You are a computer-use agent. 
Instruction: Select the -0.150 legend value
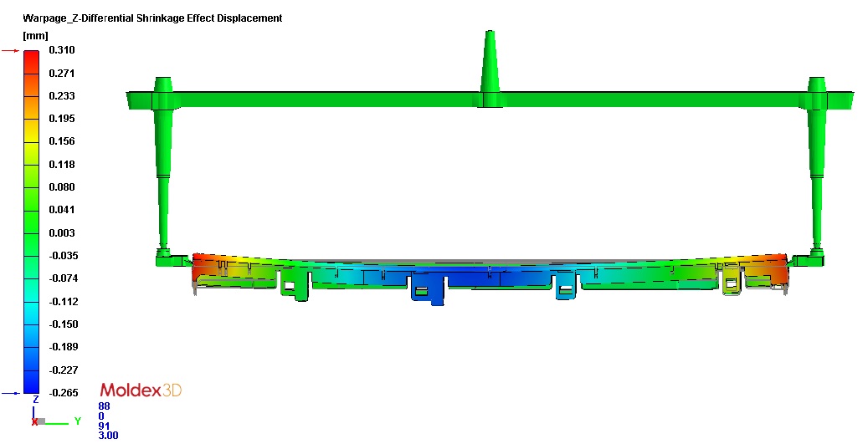point(63,324)
